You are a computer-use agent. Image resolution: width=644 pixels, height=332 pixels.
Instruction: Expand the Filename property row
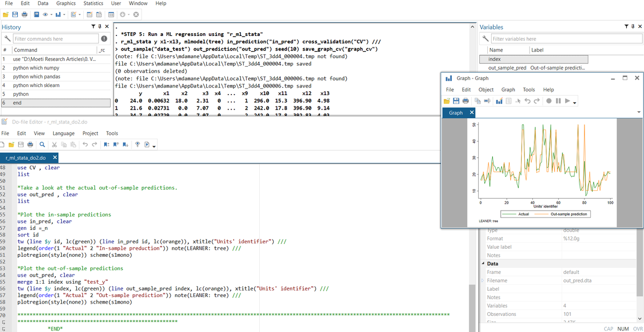(482, 281)
